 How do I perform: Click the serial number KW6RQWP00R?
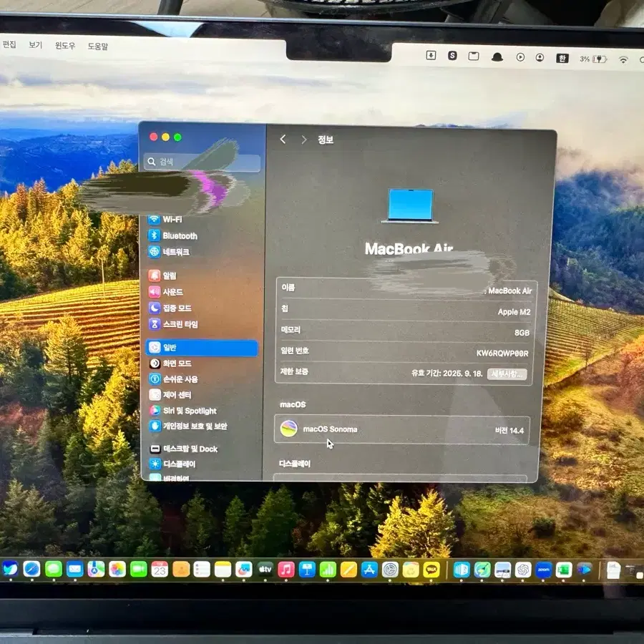pyautogui.click(x=502, y=353)
